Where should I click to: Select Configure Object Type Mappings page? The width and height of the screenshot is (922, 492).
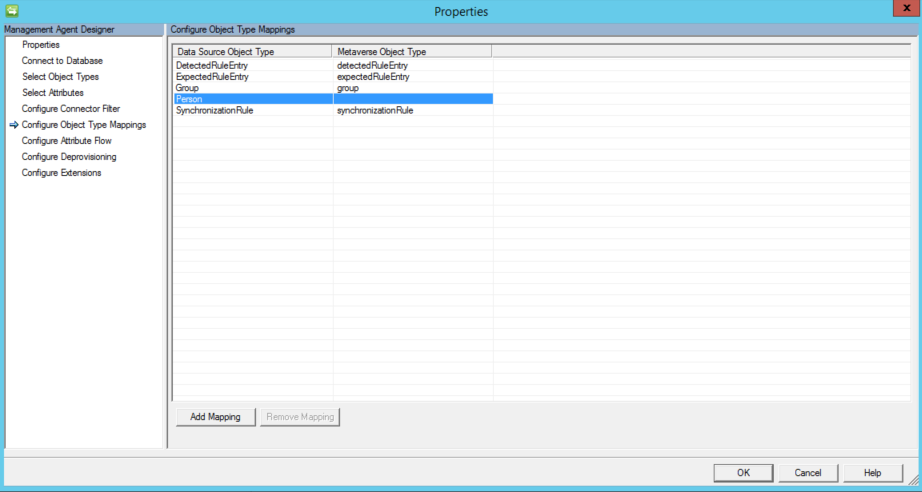[84, 125]
